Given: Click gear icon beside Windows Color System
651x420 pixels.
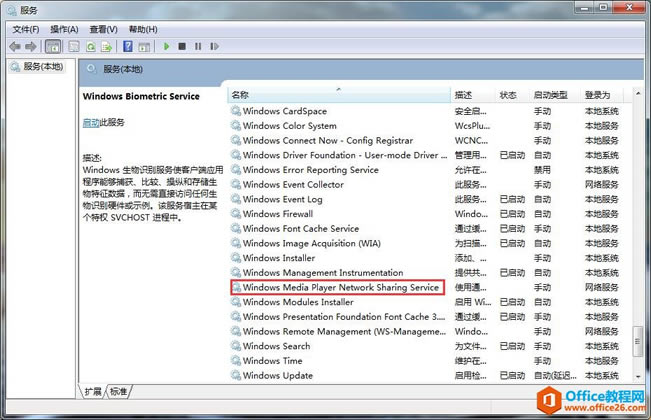Looking at the screenshot, I should (236, 126).
